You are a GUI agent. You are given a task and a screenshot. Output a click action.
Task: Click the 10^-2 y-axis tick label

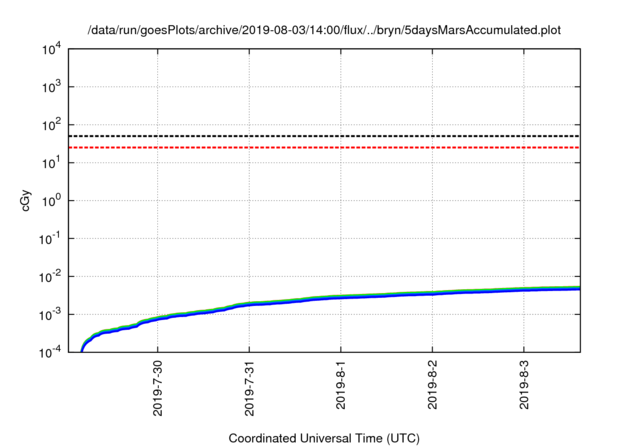pyautogui.click(x=50, y=277)
